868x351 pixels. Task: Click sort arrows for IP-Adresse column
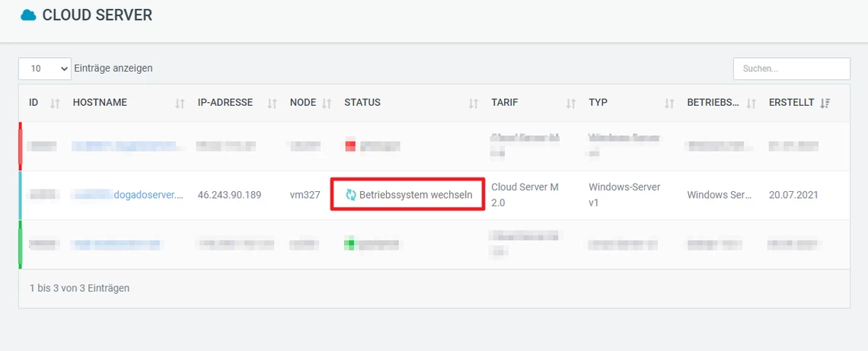[272, 104]
